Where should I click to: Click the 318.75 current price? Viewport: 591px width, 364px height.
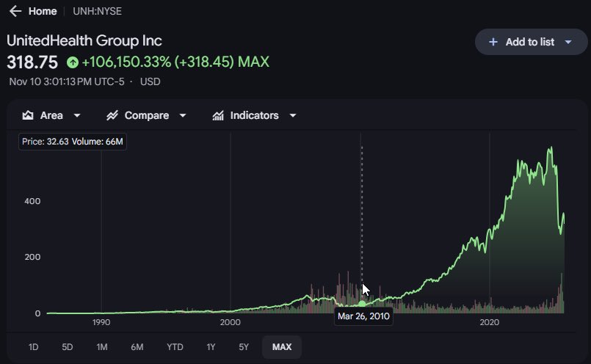(x=32, y=62)
